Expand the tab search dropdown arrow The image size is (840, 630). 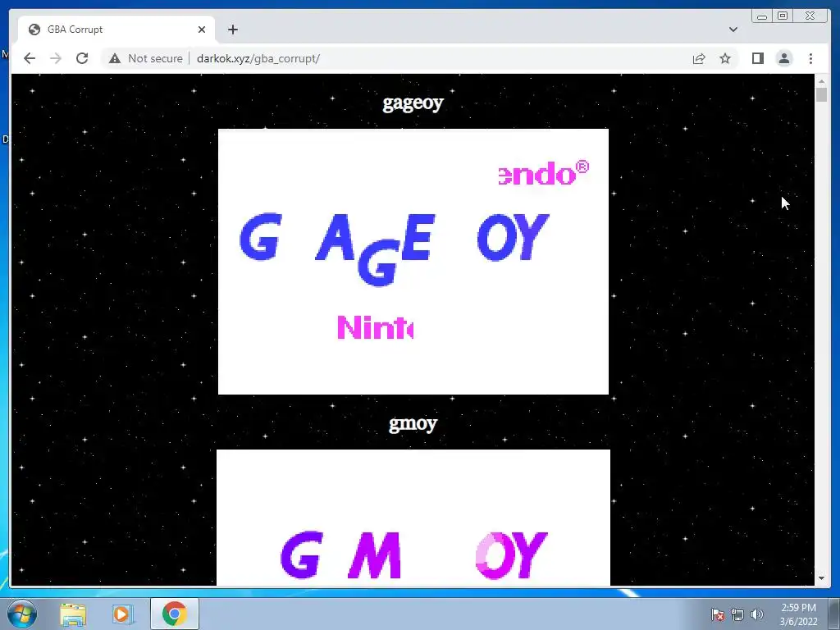click(x=733, y=30)
